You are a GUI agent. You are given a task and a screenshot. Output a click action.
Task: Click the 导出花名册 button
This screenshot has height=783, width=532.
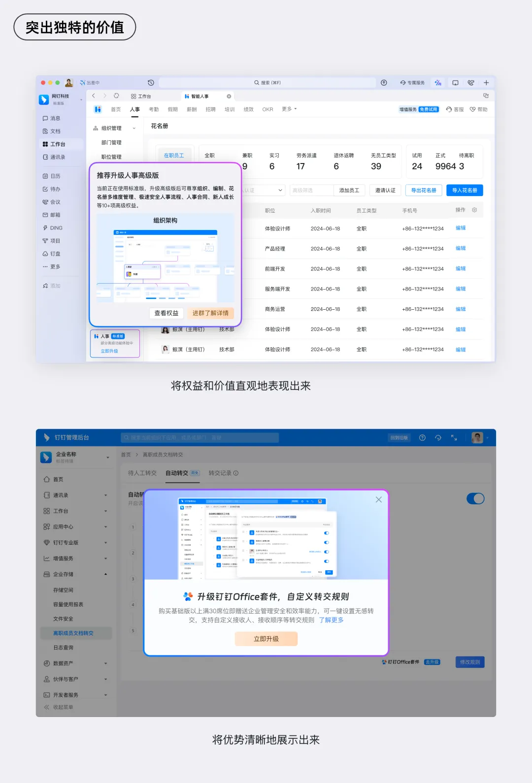(x=424, y=190)
